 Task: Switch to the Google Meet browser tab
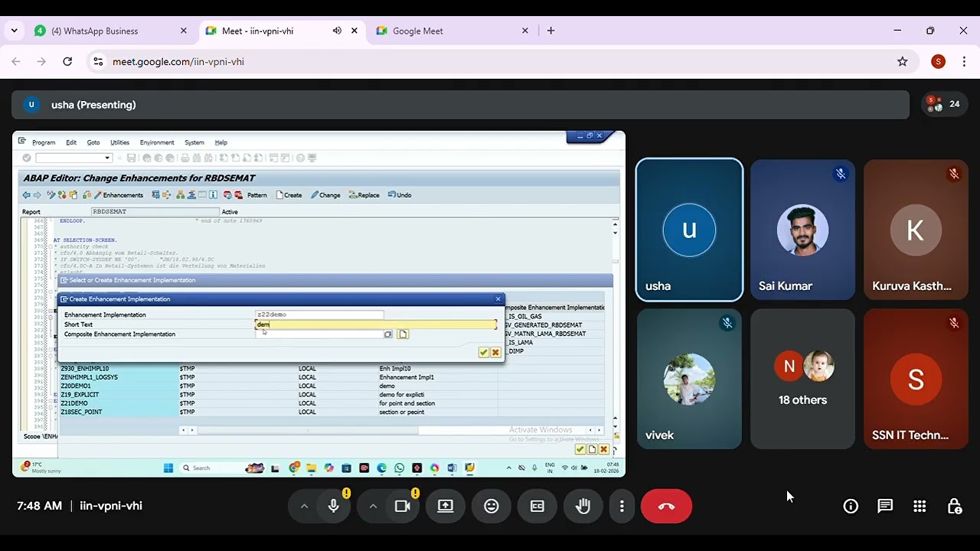point(452,31)
